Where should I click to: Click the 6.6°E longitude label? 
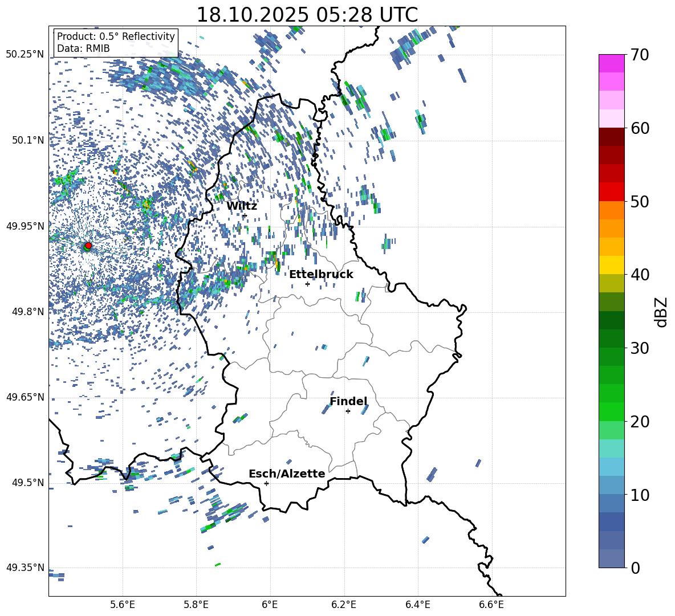point(491,605)
